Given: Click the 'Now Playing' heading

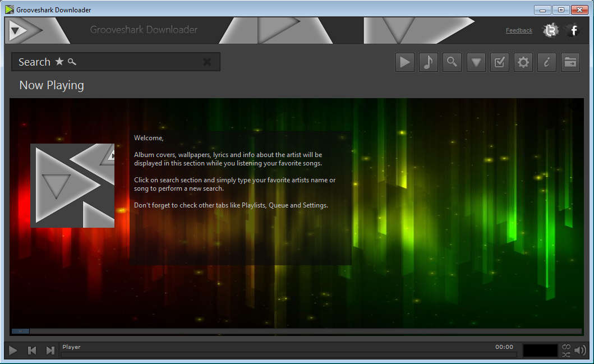Looking at the screenshot, I should pos(52,85).
